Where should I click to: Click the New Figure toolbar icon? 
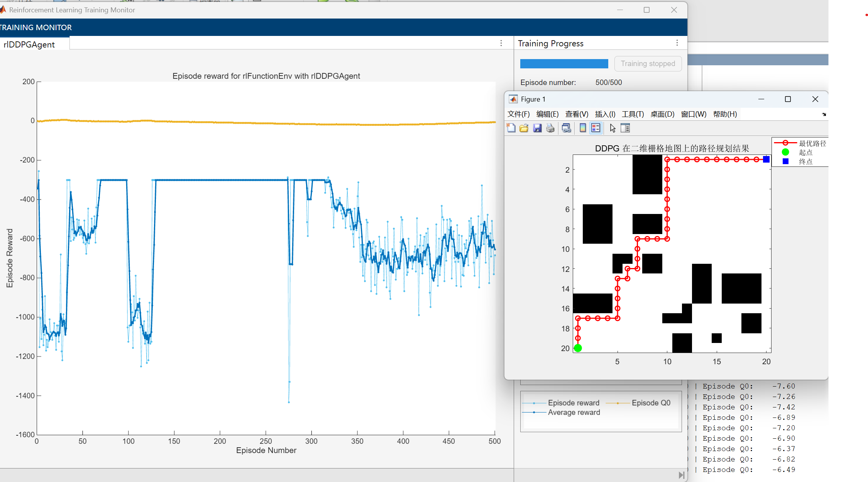tap(511, 128)
